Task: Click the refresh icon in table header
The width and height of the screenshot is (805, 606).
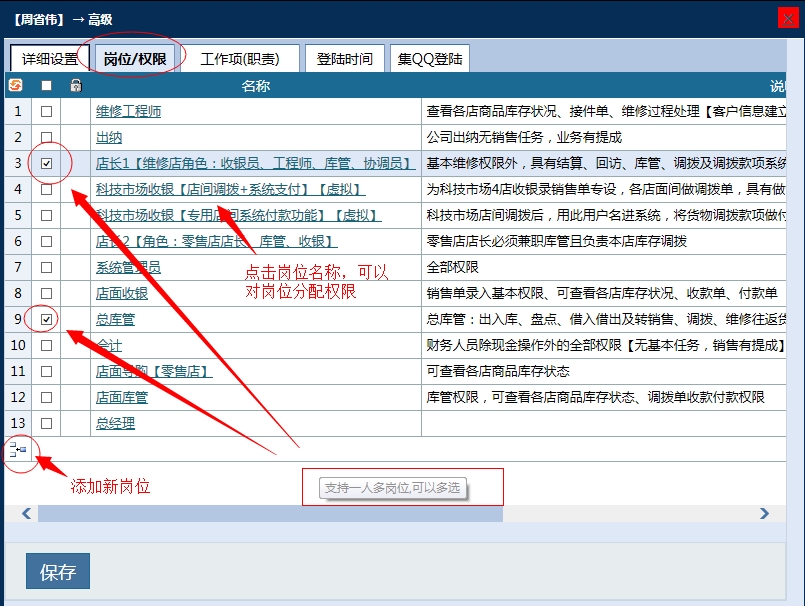Action: pos(15,86)
